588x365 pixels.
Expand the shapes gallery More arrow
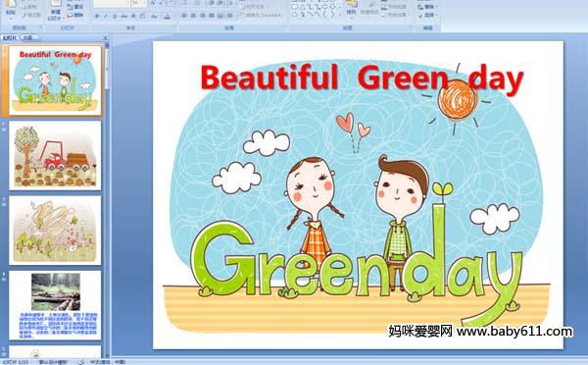(x=340, y=15)
